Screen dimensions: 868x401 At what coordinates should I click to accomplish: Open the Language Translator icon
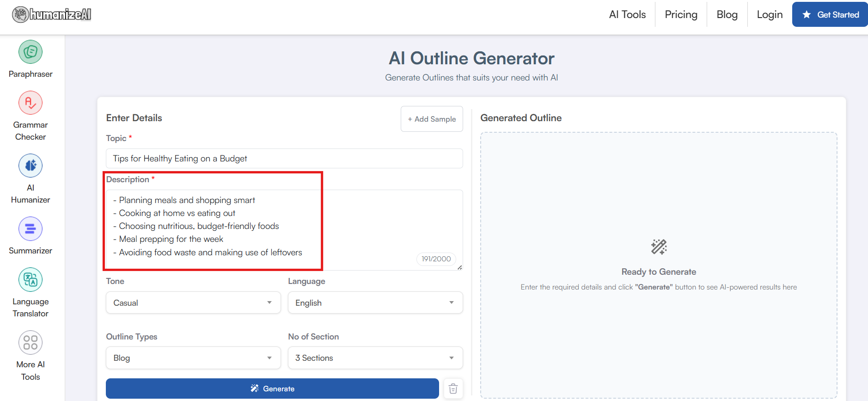pos(31,279)
